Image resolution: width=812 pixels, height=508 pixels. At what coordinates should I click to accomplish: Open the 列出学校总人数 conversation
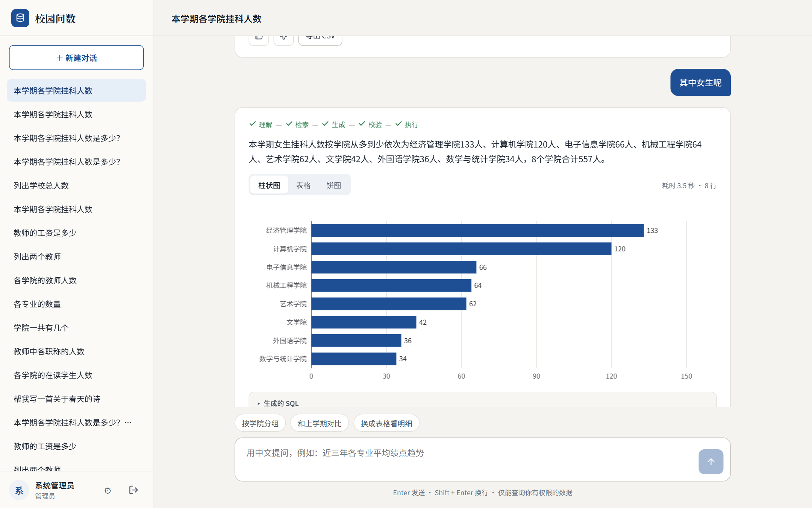[x=76, y=185]
